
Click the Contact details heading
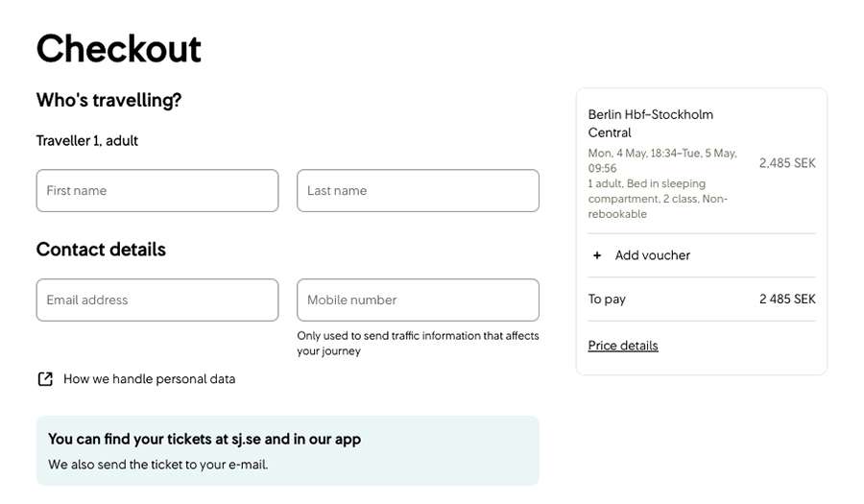point(101,250)
